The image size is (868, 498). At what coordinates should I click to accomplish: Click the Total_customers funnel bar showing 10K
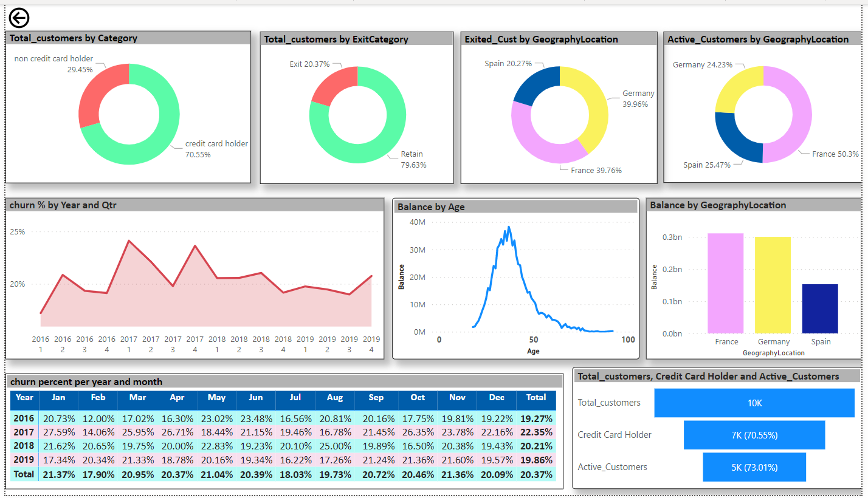(754, 403)
